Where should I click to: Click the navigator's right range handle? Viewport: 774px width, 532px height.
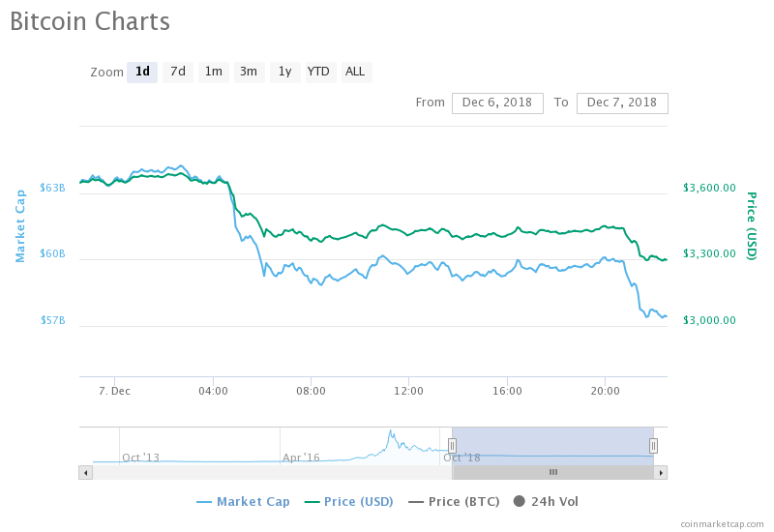click(x=654, y=446)
